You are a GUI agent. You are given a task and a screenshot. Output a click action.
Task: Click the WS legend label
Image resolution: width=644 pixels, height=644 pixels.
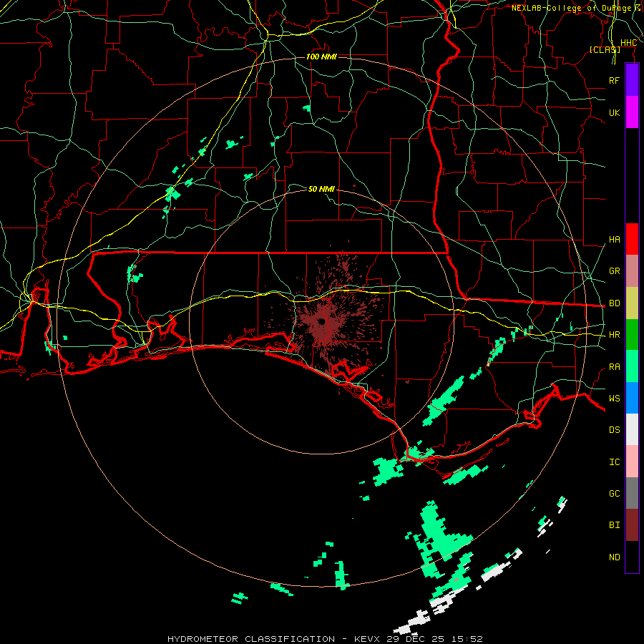[x=614, y=399]
